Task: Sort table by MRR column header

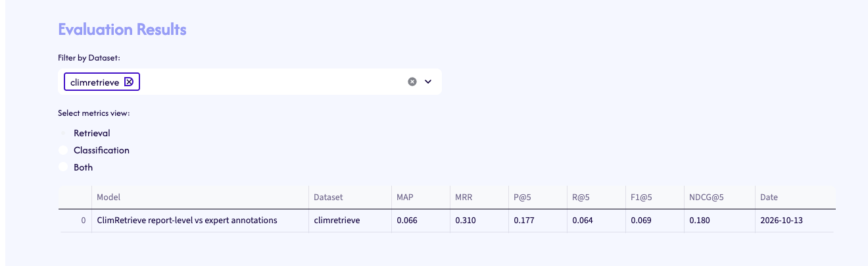Action: click(479, 198)
